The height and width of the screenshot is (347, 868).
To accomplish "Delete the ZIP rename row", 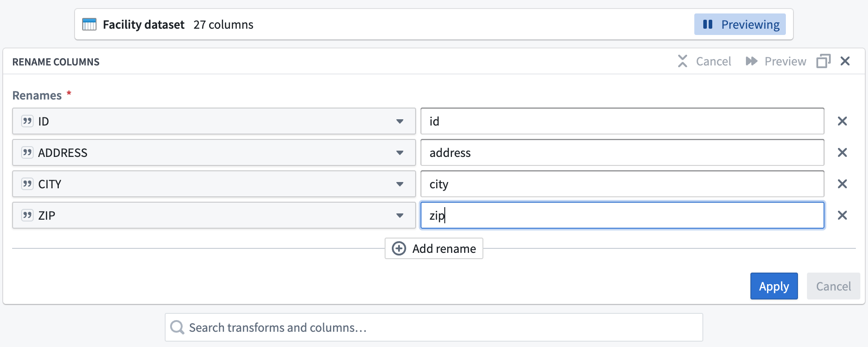I will pos(842,215).
